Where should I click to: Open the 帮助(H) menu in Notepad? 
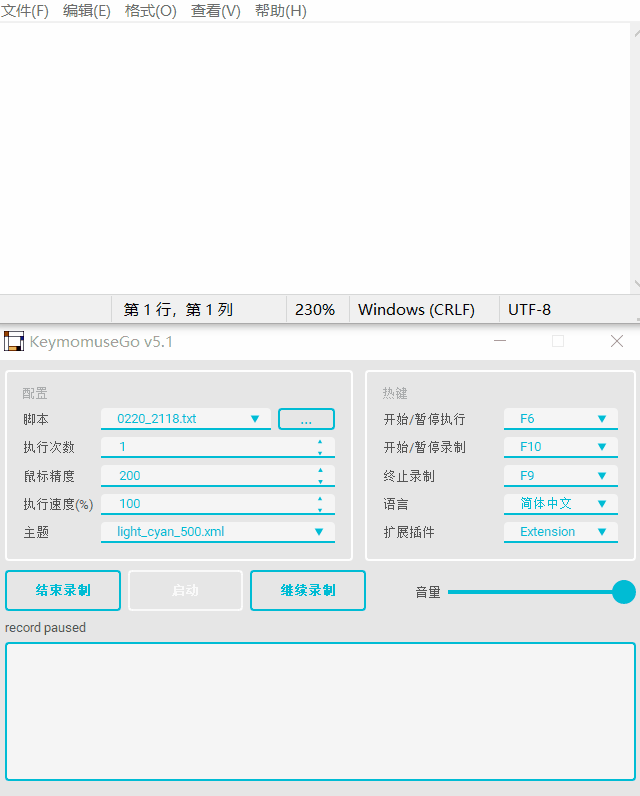coord(281,11)
